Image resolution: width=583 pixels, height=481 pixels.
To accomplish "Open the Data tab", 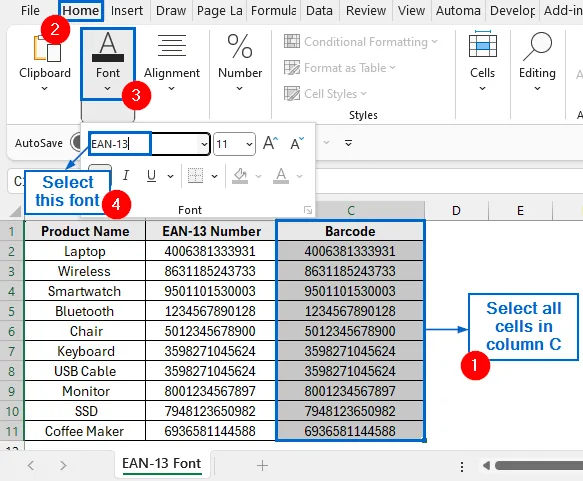I will (x=319, y=10).
